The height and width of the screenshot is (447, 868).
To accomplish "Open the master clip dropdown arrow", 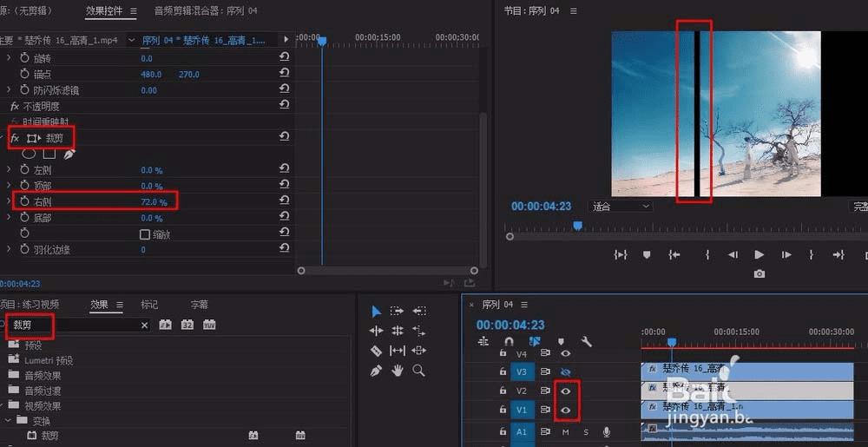I will tap(131, 41).
